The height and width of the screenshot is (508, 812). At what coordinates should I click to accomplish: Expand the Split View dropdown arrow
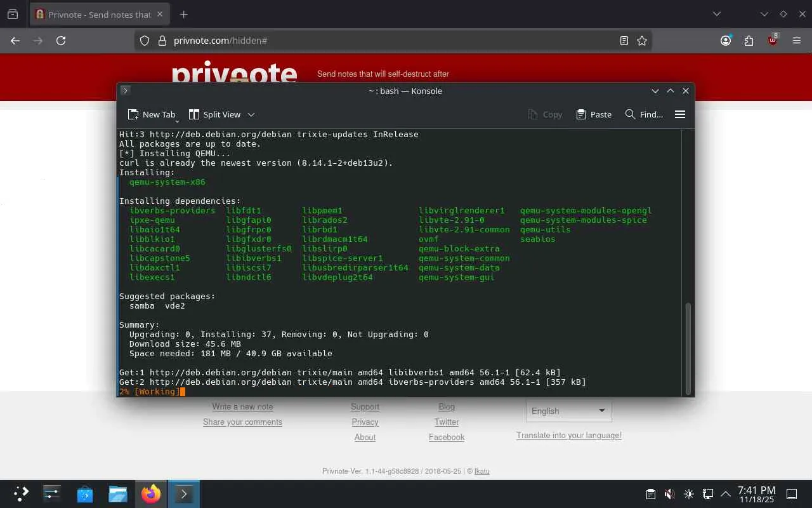click(x=251, y=114)
